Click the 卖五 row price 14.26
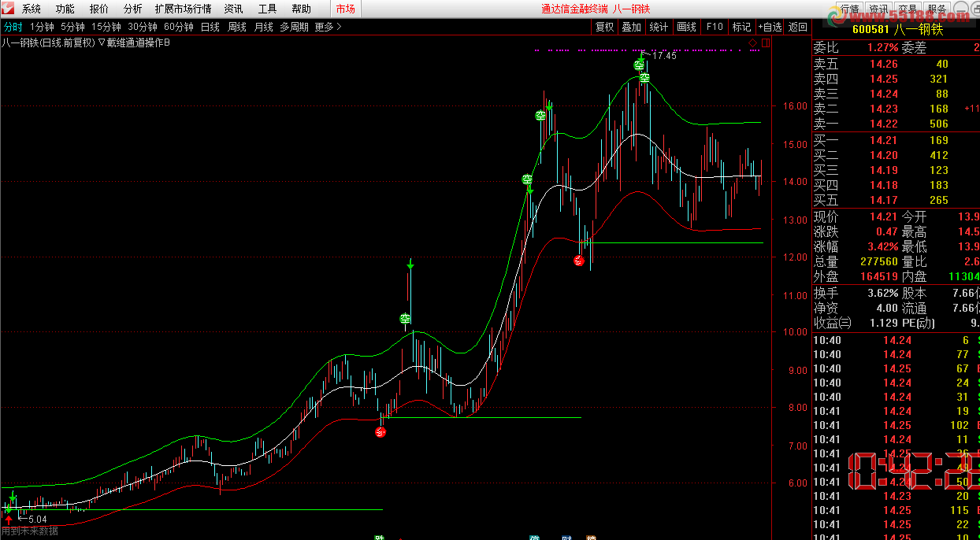Viewport: 980px width, 540px height. (x=884, y=65)
